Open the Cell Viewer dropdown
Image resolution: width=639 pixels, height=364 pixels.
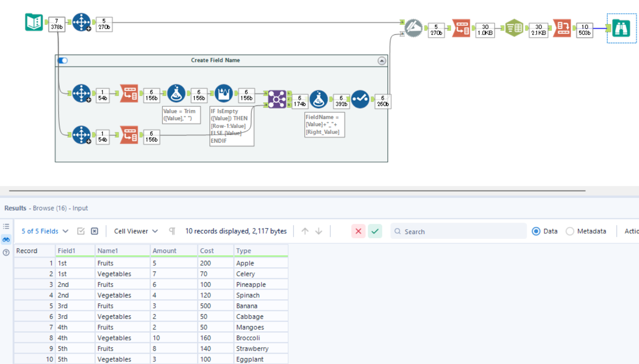tap(134, 231)
